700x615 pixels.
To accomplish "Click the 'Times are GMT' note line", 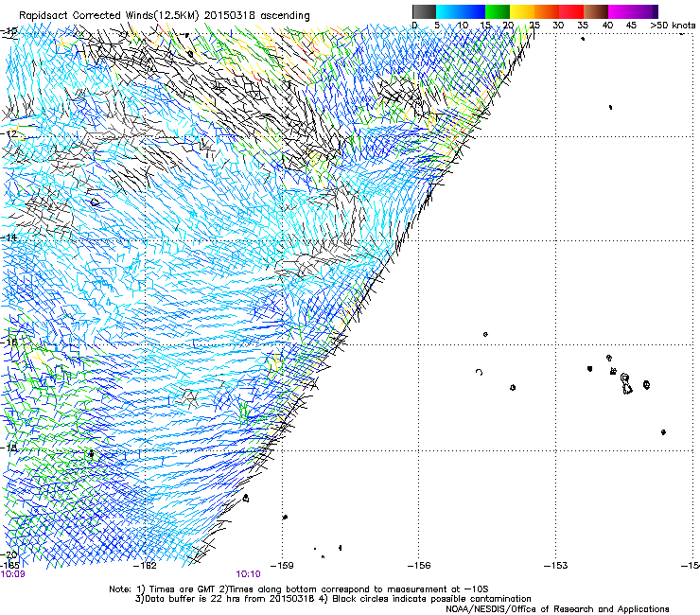I will point(299,589).
